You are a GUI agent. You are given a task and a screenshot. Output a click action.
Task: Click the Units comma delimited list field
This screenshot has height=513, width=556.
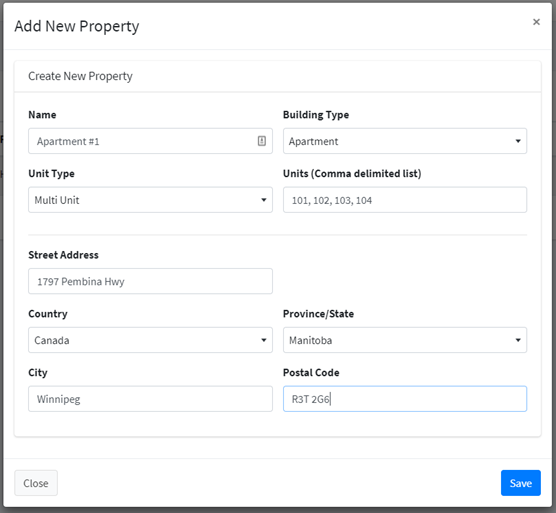[x=405, y=200]
